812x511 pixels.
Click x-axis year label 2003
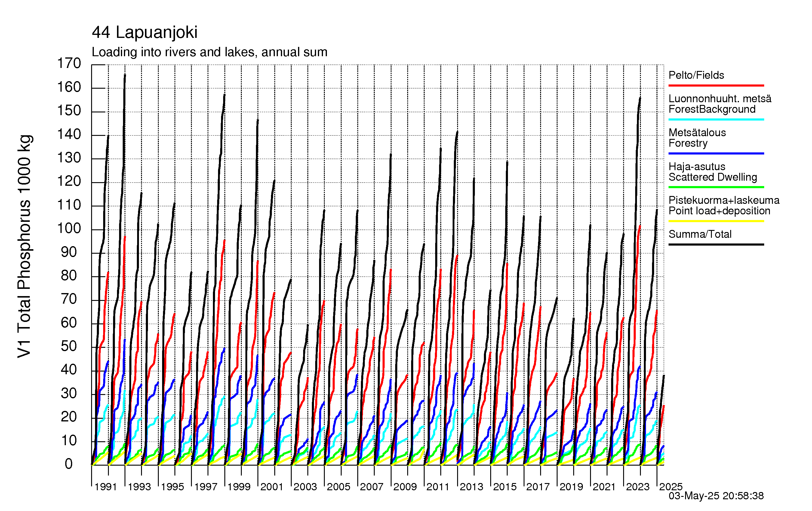(x=305, y=487)
